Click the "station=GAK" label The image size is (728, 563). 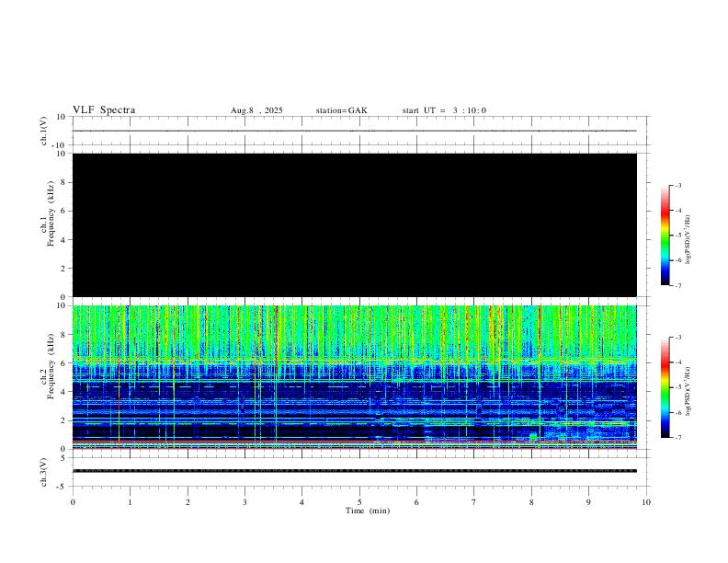[x=342, y=110]
